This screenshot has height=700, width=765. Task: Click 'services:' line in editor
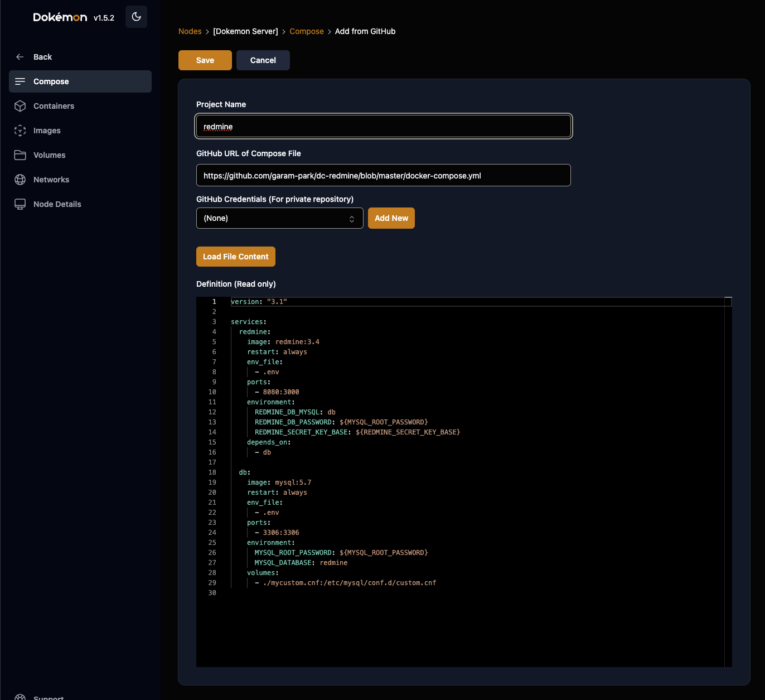click(249, 322)
